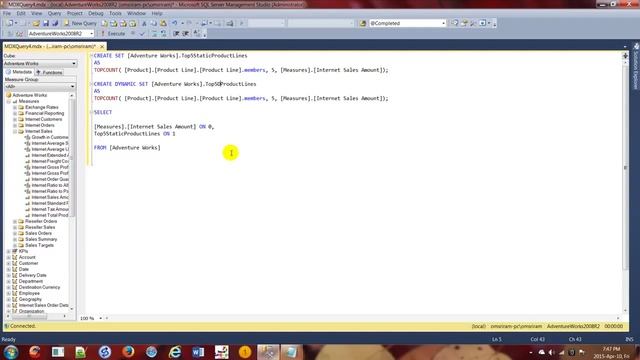Click the Decrease Indent toolbar icon

176,33
